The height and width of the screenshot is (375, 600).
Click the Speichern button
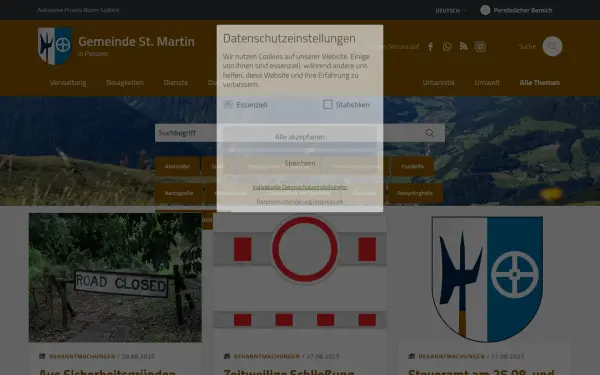300,163
